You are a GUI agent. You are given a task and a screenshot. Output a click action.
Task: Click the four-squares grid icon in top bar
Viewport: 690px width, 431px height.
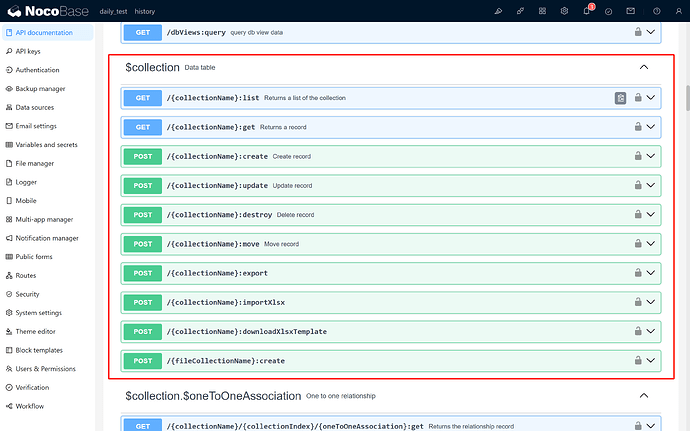[542, 11]
